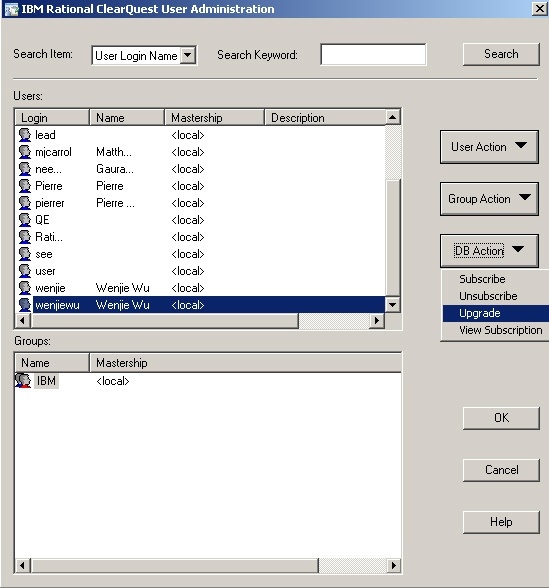Click the users list scroll up arrow

(x=393, y=117)
